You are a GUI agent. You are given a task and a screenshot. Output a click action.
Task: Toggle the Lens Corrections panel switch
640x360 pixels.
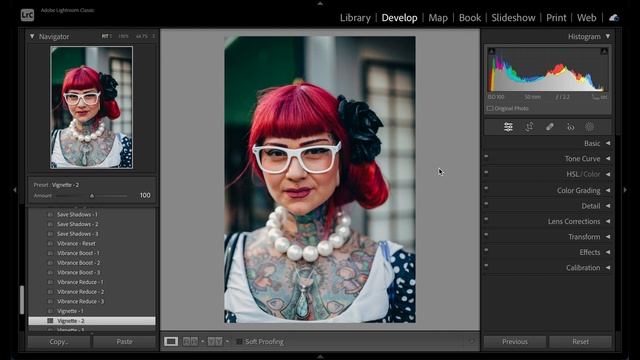pos(486,219)
